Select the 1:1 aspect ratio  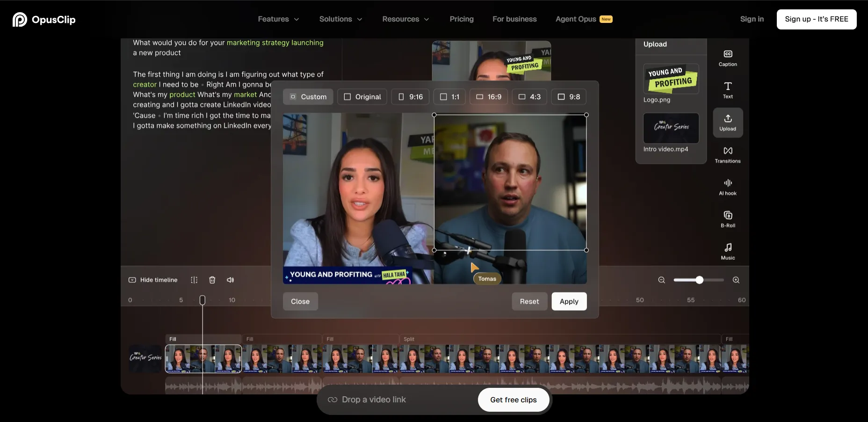[x=449, y=97]
